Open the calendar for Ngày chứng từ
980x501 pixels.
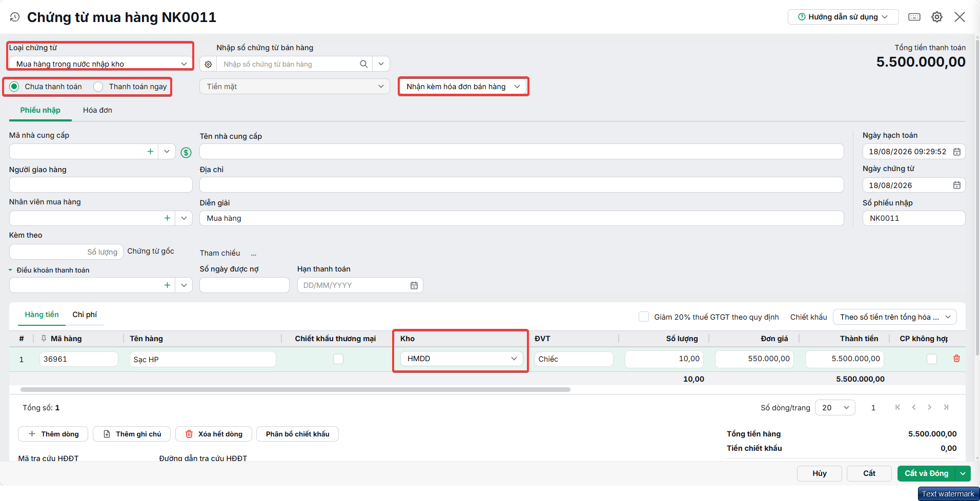pos(957,185)
